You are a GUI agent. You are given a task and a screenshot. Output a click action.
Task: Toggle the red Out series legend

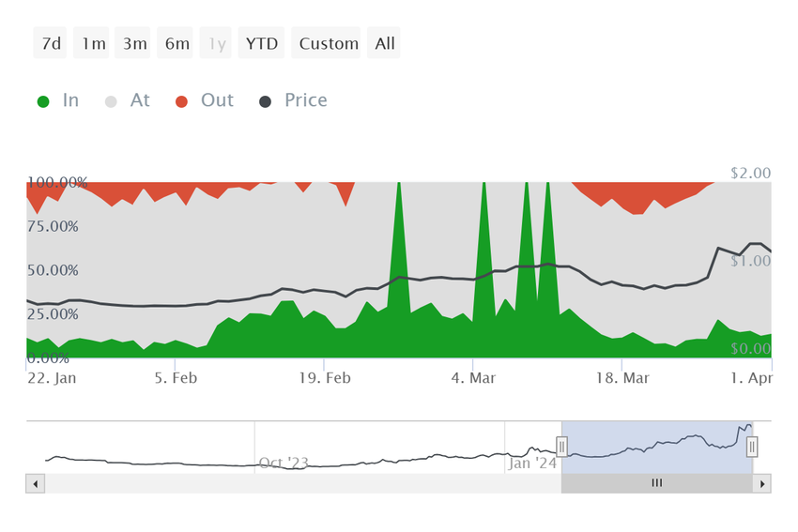pyautogui.click(x=182, y=101)
